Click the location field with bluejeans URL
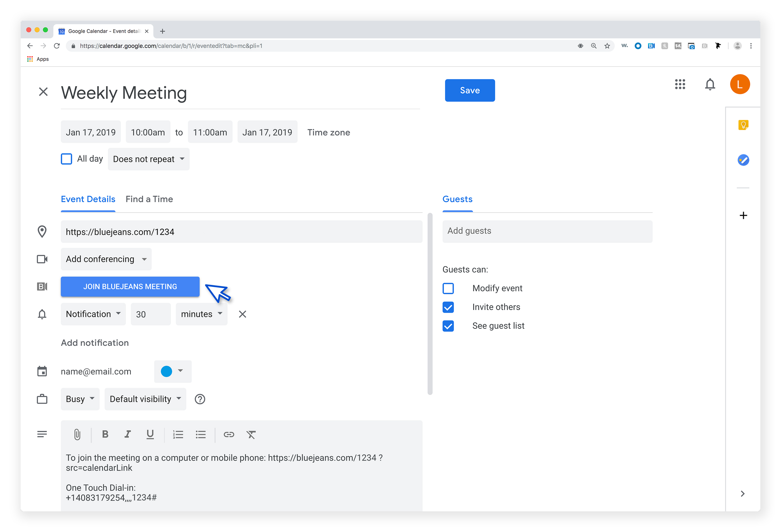Viewport: 781px width, 532px height. (241, 232)
